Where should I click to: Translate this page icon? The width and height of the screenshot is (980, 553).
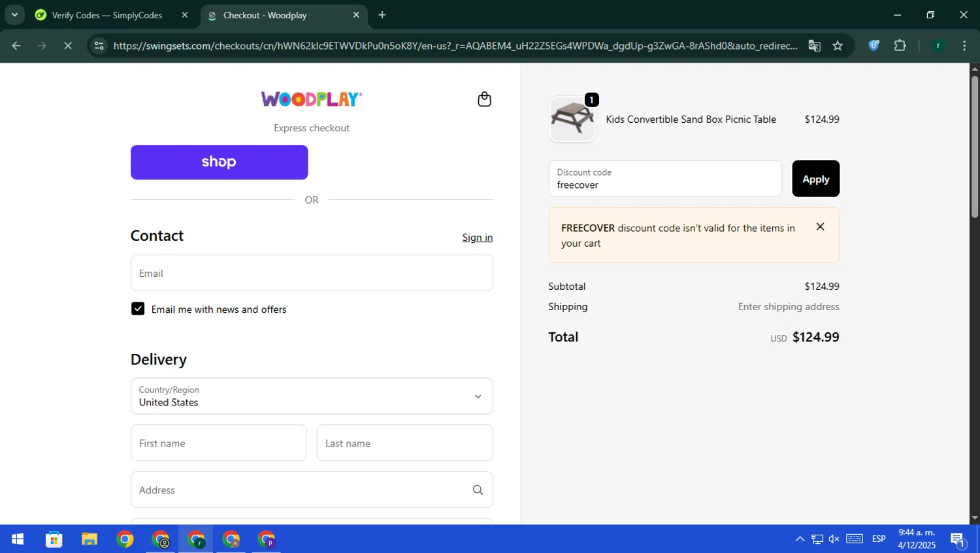[814, 46]
